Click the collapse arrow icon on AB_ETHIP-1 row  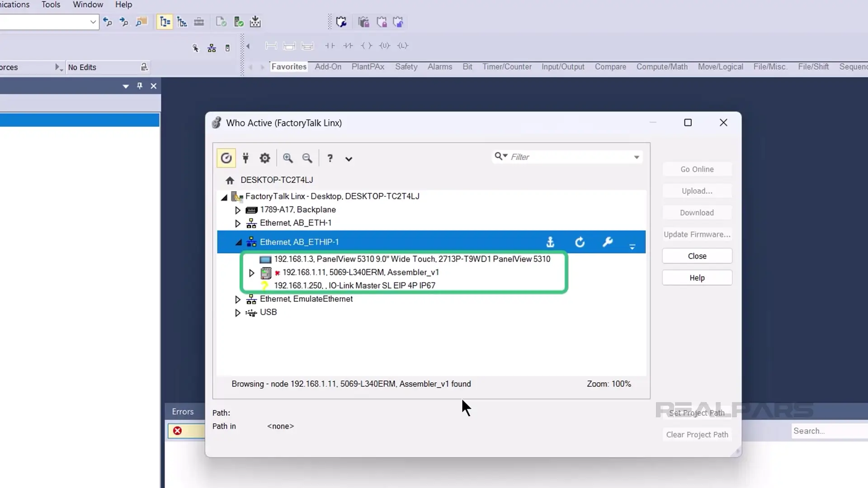pos(632,247)
